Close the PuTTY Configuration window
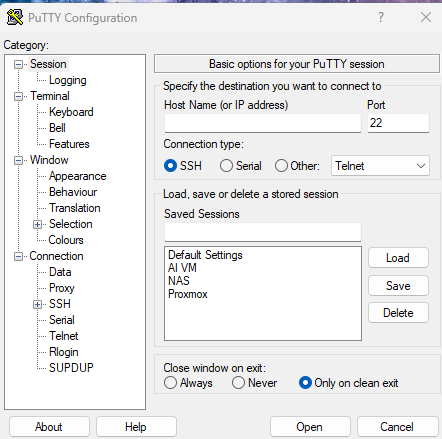The height and width of the screenshot is (439, 442). (x=426, y=17)
